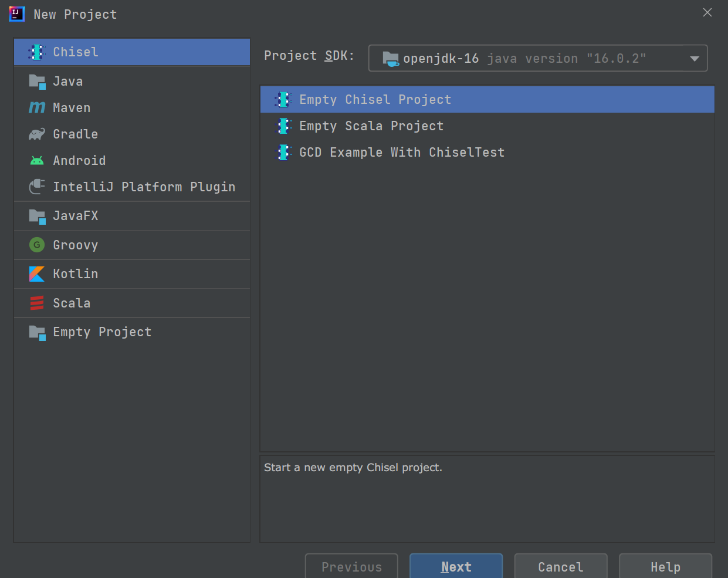The width and height of the screenshot is (728, 578).
Task: Open the Project SDK dropdown arrow
Action: [x=695, y=59]
